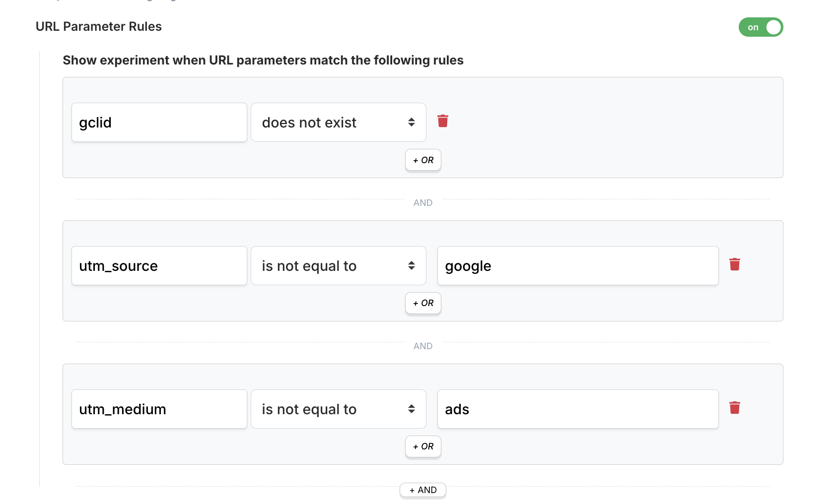The width and height of the screenshot is (839, 504).
Task: Click + OR button under gclid rule
Action: pyautogui.click(x=423, y=160)
